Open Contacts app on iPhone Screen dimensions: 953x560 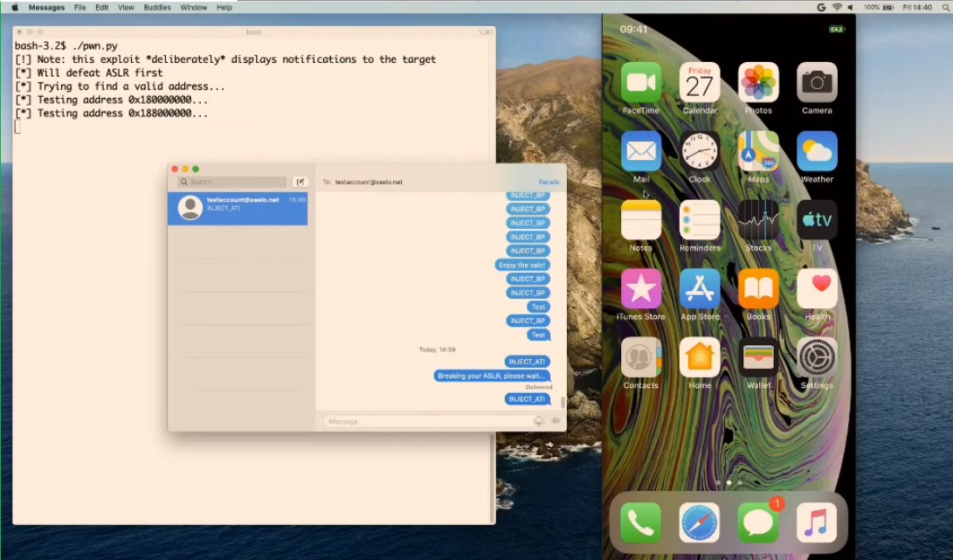coord(640,357)
